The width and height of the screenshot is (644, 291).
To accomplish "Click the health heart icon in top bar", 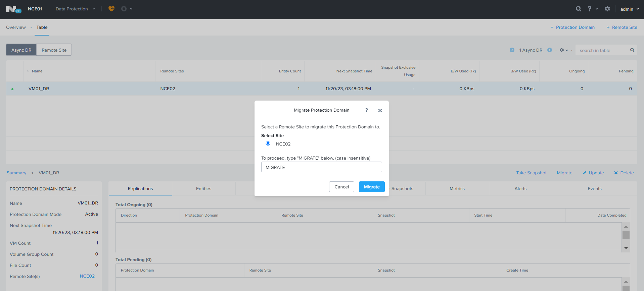I will pyautogui.click(x=111, y=9).
